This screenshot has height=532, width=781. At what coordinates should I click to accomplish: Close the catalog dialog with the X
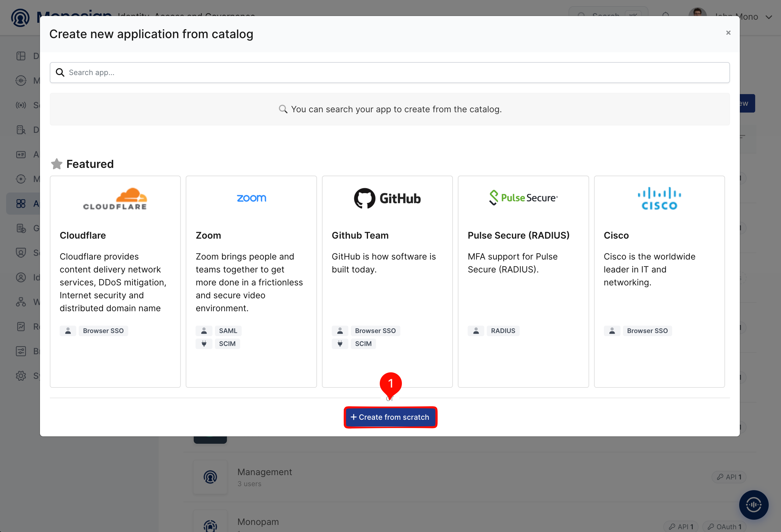pyautogui.click(x=728, y=33)
